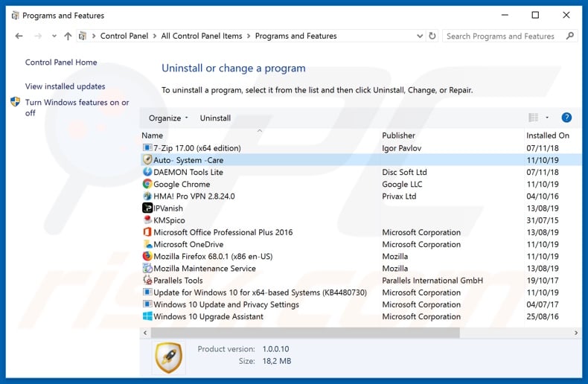The height and width of the screenshot is (384, 588).
Task: Sort by the Publisher column header
Action: click(x=398, y=135)
